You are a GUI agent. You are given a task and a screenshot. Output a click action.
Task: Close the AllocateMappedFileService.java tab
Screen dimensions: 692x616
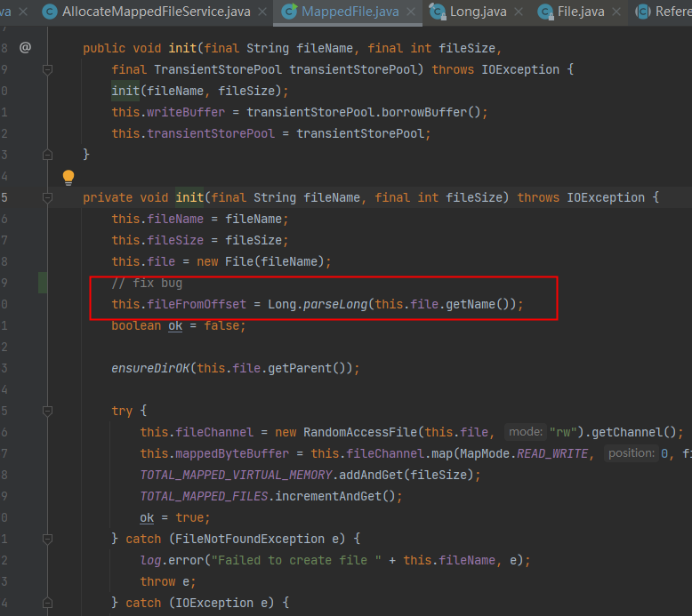[x=262, y=12]
